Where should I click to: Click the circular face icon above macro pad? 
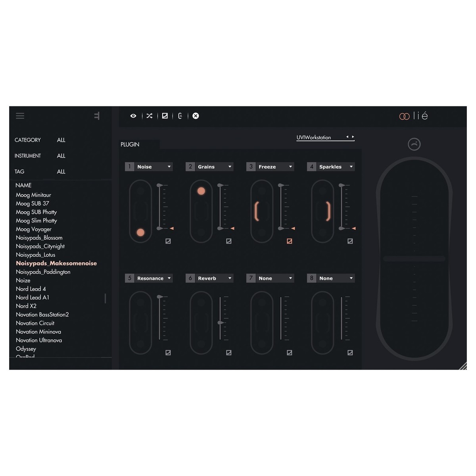414,144
